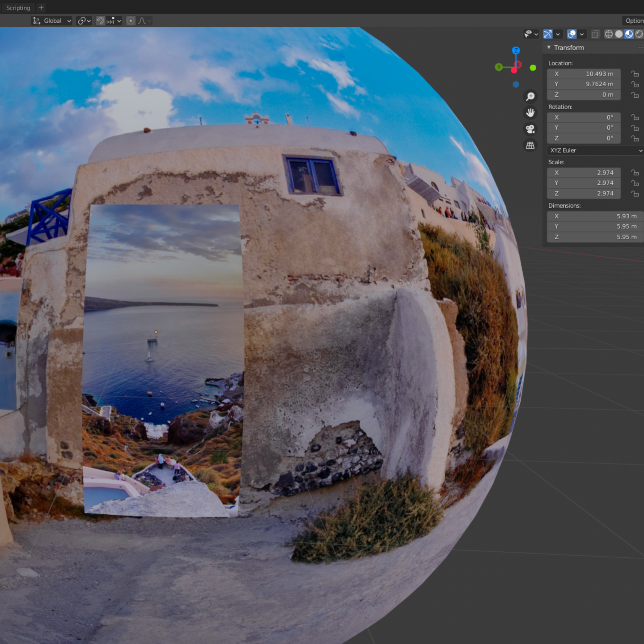
Task: Click the hand pan view icon
Action: point(530,113)
